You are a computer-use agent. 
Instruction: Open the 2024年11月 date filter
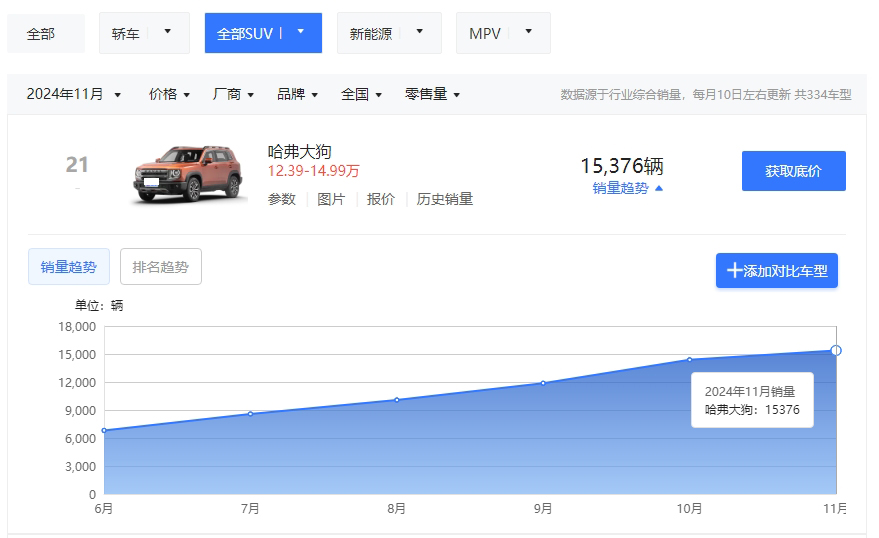pyautogui.click(x=73, y=94)
